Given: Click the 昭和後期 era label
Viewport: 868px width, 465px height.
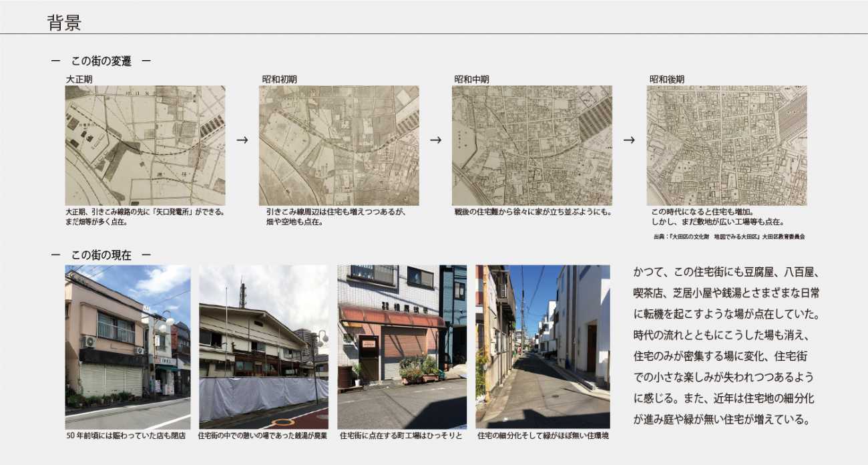Looking at the screenshot, I should [666, 79].
